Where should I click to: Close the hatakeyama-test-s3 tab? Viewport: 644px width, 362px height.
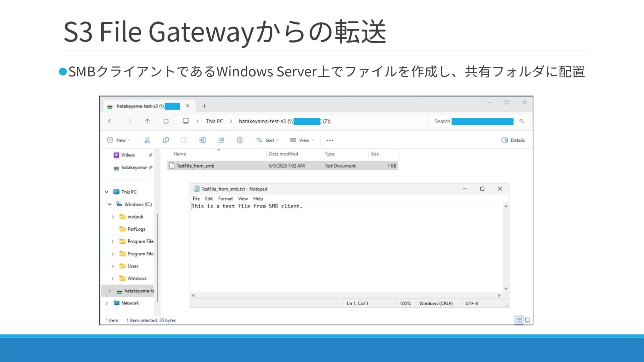pyautogui.click(x=187, y=106)
